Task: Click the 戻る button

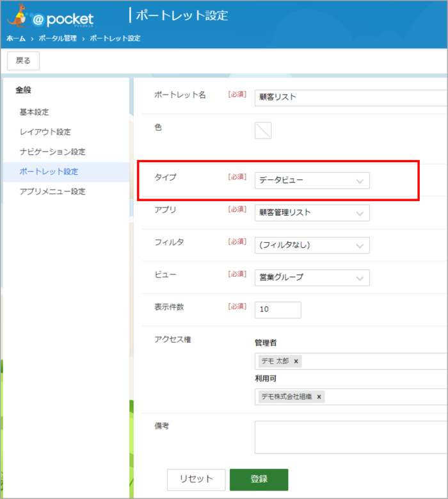Action: pos(23,60)
